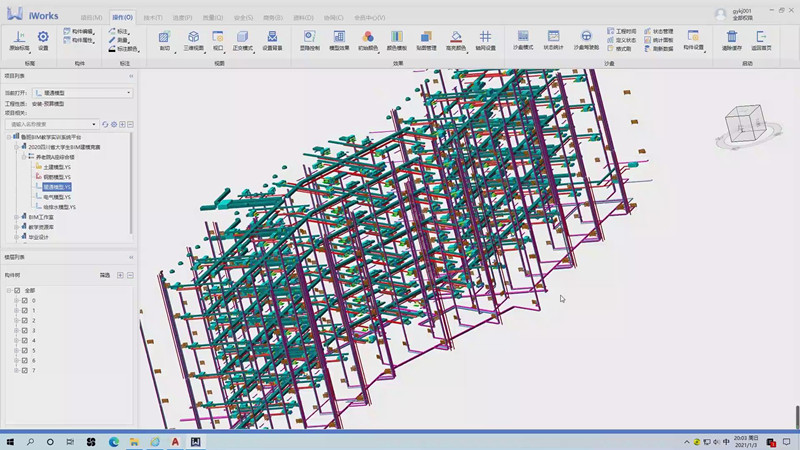Click the 设置 gear icon in ribbon

(43, 38)
